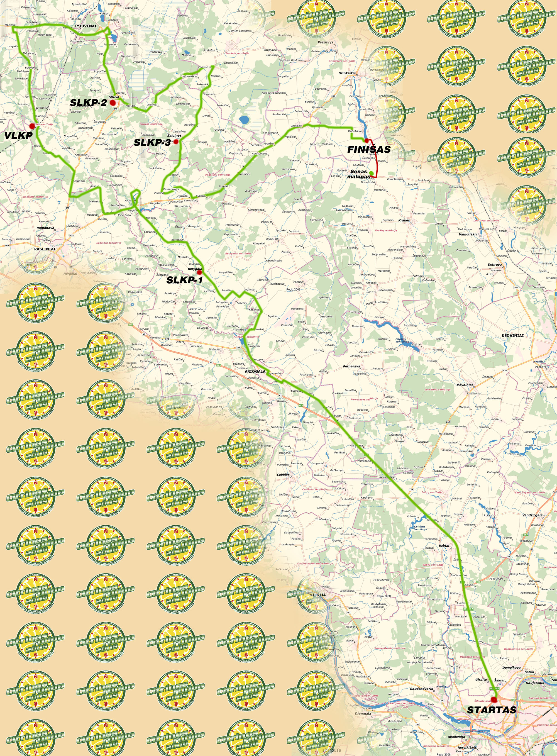Click the Krakių seniūnija district label

(386, 230)
